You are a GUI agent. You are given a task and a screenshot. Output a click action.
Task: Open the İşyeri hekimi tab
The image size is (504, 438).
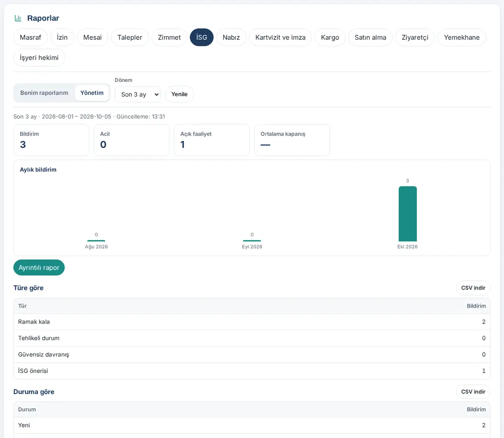point(39,58)
